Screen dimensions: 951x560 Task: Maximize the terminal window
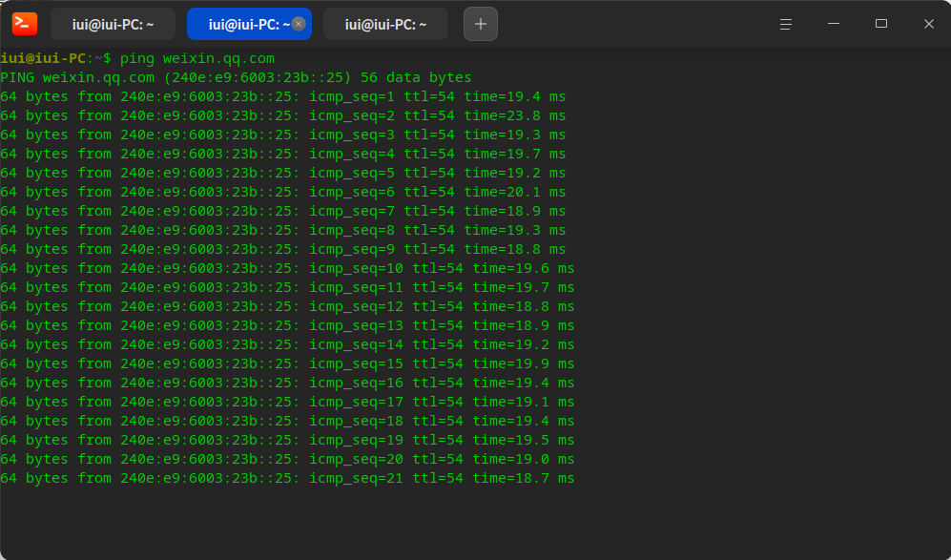pyautogui.click(x=881, y=24)
